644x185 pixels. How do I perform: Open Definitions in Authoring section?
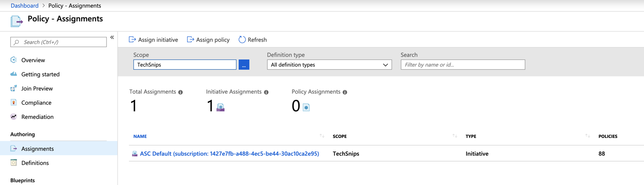tap(35, 163)
